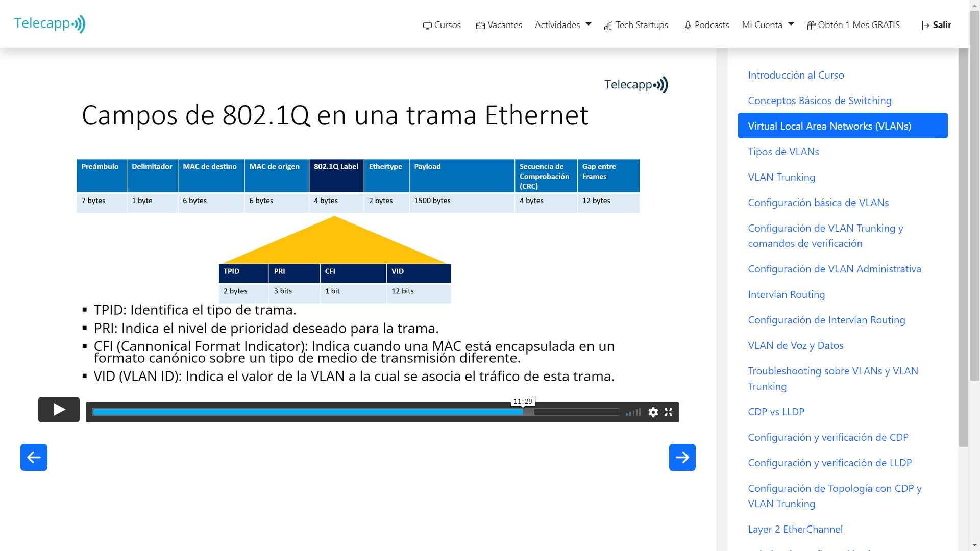Screen dimensions: 980x551
Task: Open the Intervlan Routing lesson link
Action: coord(787,294)
